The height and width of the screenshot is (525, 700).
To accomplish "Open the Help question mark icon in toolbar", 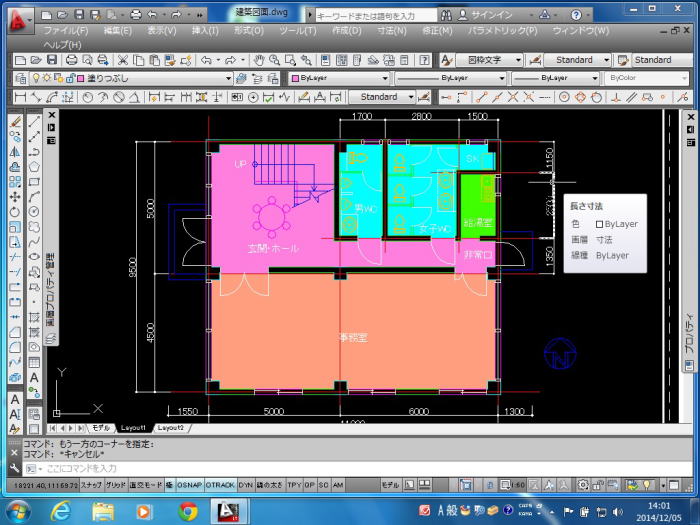I will (x=425, y=60).
